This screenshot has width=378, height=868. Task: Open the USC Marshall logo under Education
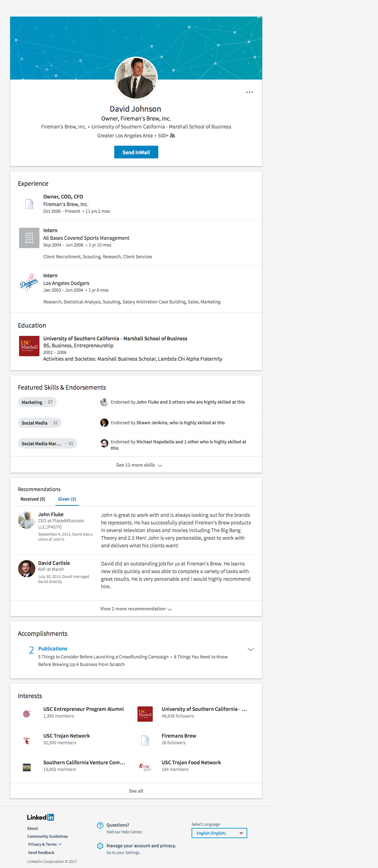point(29,346)
